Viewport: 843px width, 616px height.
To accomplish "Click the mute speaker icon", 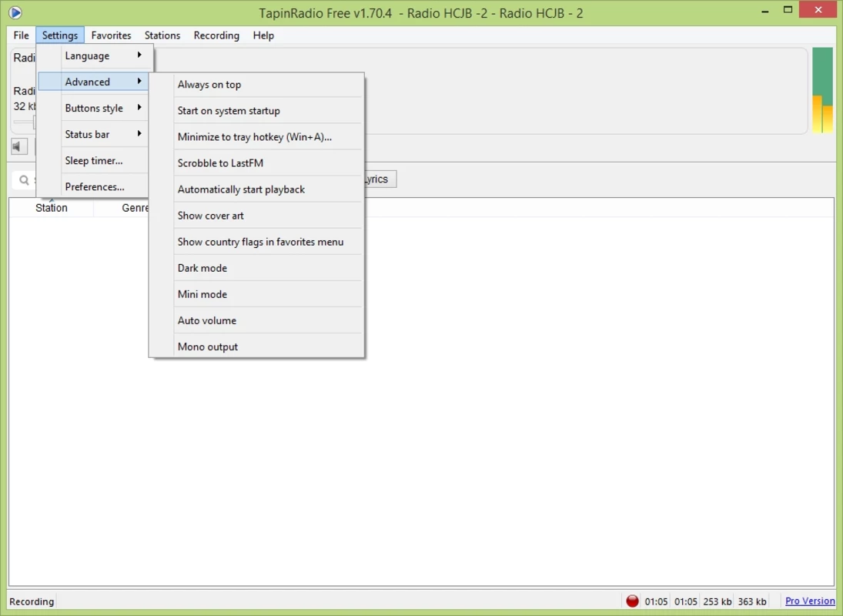I will [x=19, y=147].
